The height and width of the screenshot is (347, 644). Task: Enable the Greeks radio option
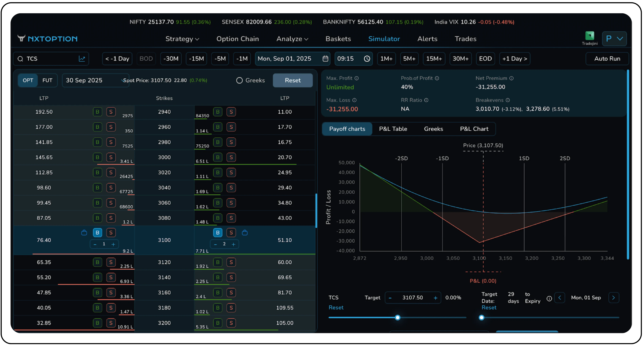(239, 80)
